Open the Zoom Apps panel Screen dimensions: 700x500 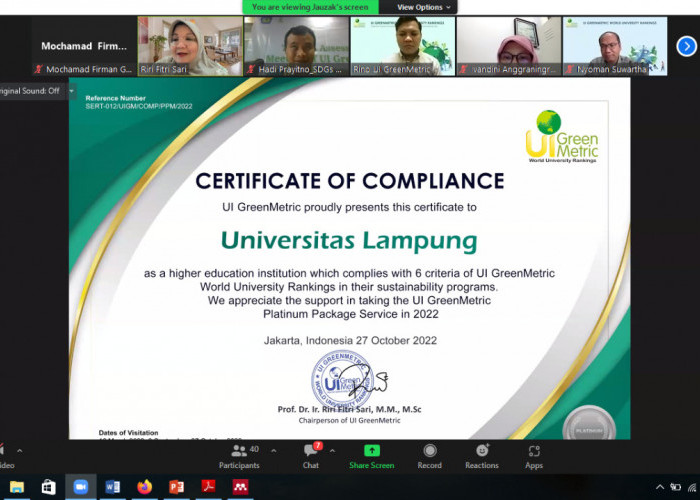(x=534, y=457)
